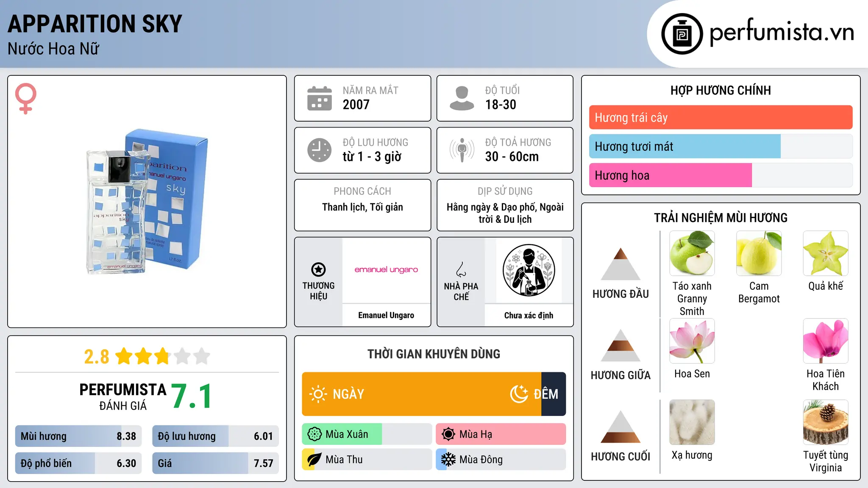
Task: Click the Hương cuối pyramid icon
Action: (620, 427)
